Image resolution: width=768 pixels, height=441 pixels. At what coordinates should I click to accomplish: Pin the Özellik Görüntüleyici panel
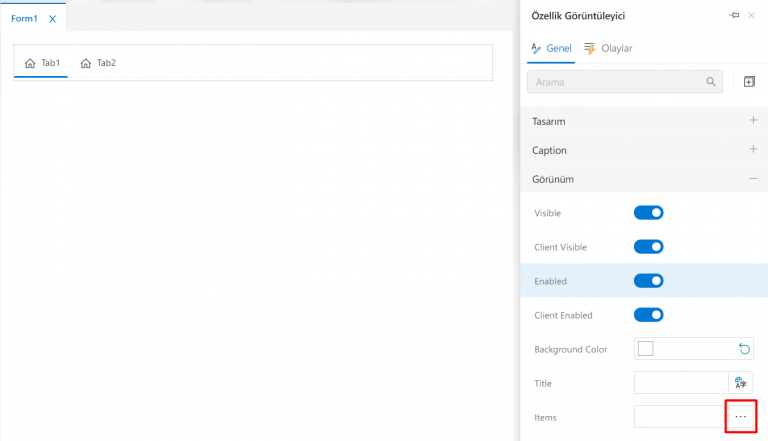(x=734, y=16)
